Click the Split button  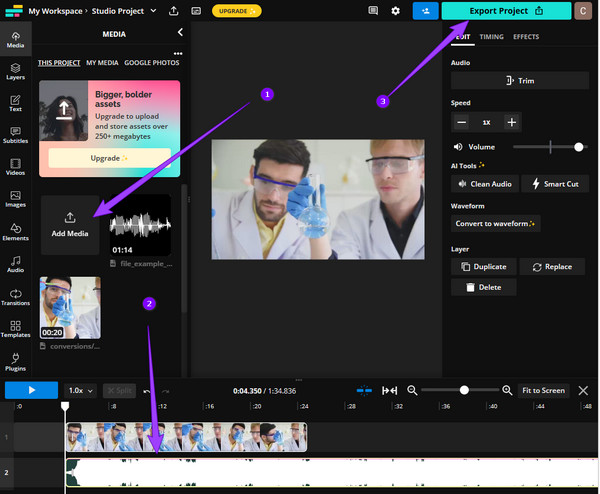(x=119, y=391)
